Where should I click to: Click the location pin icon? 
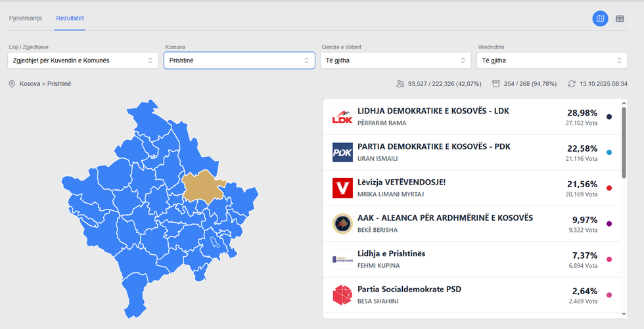tap(12, 84)
